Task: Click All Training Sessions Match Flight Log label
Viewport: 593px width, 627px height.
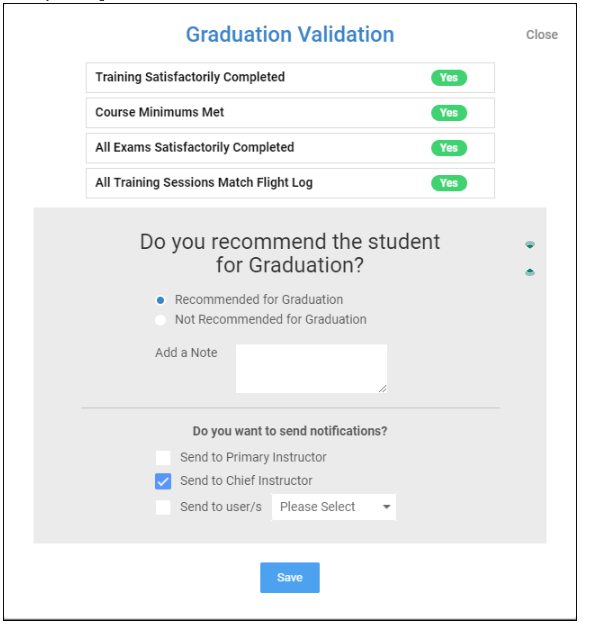Action: [204, 182]
